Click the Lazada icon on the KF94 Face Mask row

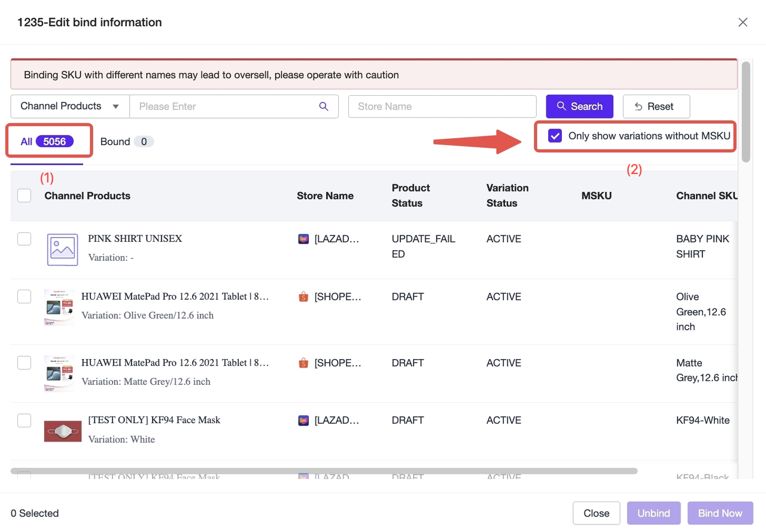(x=303, y=420)
